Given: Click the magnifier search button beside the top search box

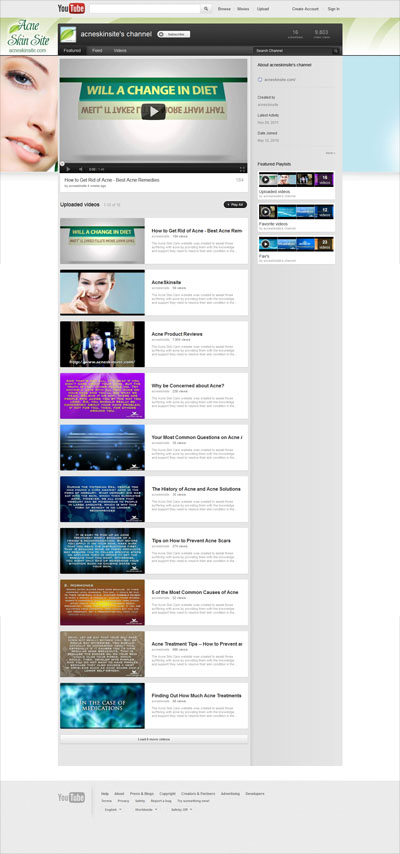Looking at the screenshot, I should click(x=206, y=9).
